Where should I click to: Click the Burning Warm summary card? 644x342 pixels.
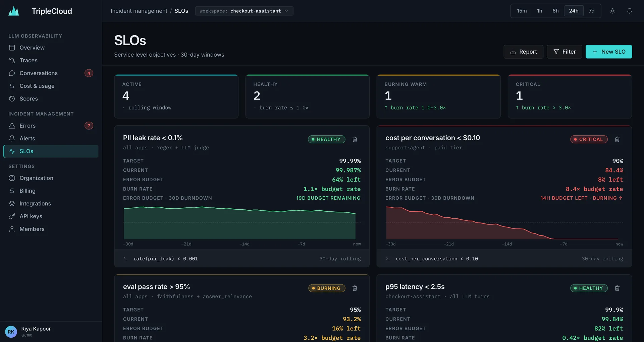click(x=439, y=96)
